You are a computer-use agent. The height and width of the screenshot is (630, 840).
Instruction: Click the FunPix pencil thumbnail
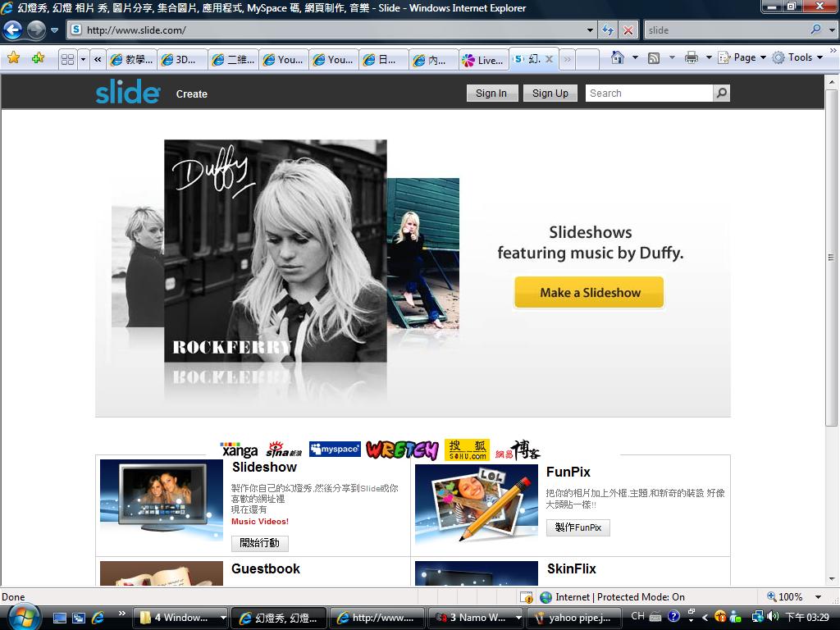477,504
